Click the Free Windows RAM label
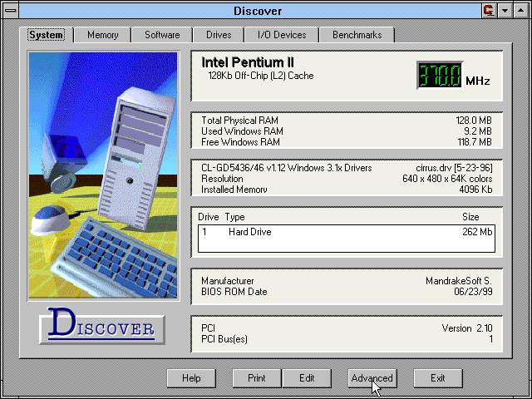This screenshot has height=399, width=532. [x=240, y=142]
